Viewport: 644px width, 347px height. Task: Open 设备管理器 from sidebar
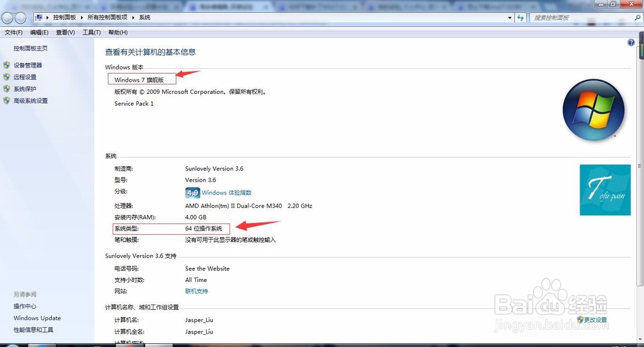click(28, 65)
